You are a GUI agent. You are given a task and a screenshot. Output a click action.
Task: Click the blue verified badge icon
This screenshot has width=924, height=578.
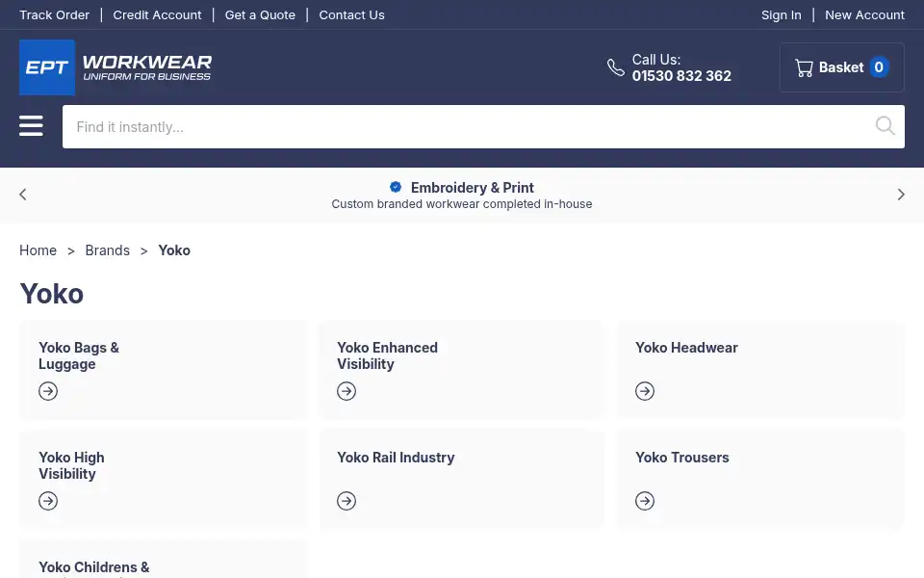[396, 187]
